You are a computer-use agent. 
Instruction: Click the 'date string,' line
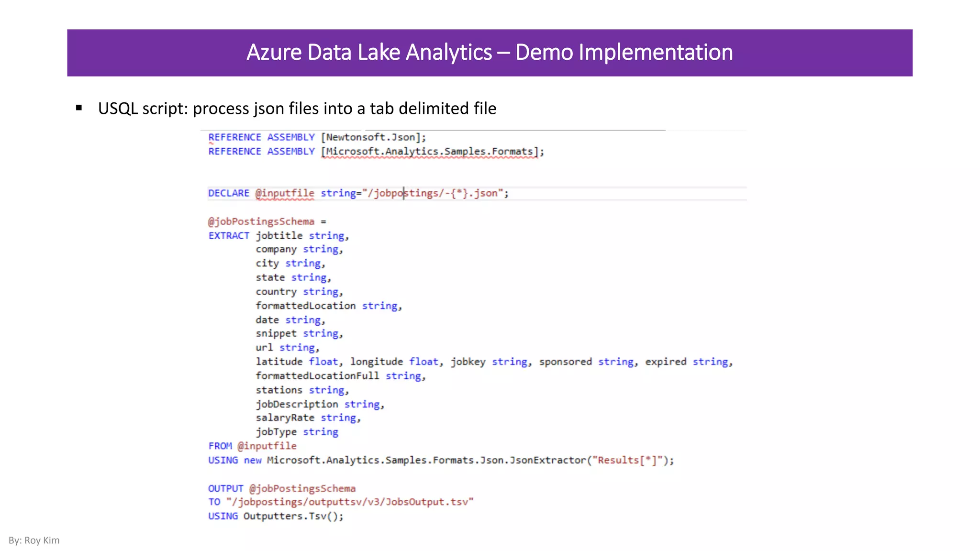pyautogui.click(x=290, y=320)
